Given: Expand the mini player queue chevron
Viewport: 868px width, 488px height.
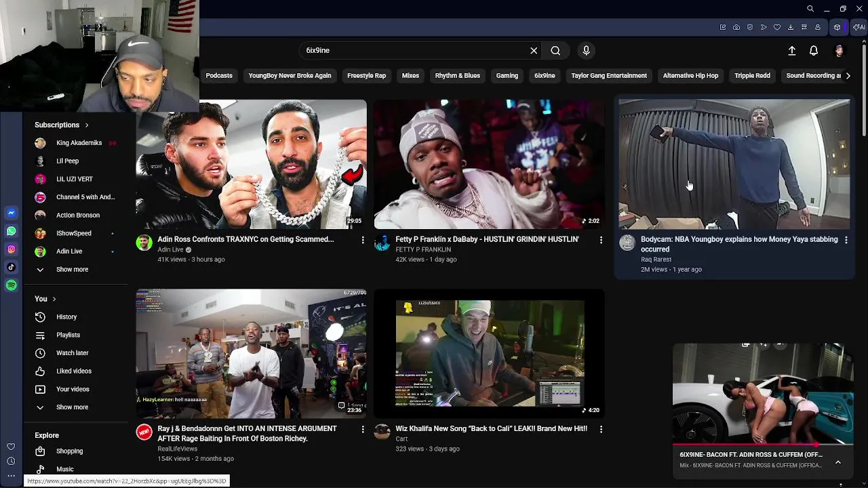Looking at the screenshot, I should click(x=838, y=462).
